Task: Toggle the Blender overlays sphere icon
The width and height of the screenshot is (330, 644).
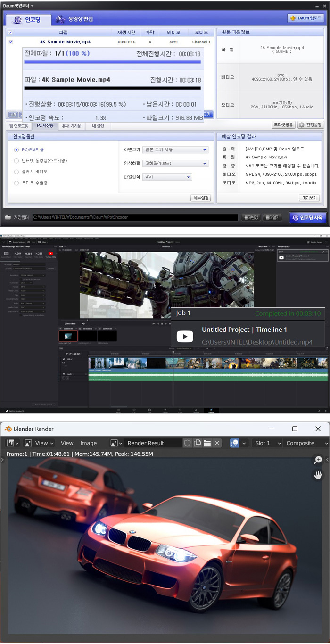Action: [234, 443]
